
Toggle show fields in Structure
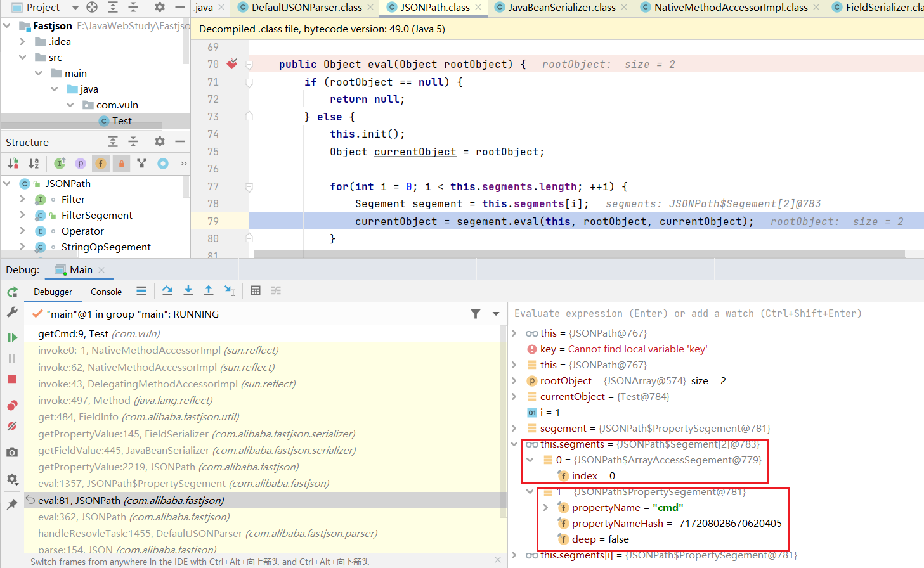point(101,163)
